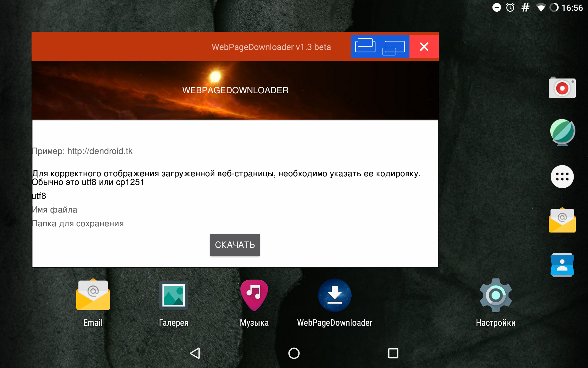Open the blue contacts app icon
The height and width of the screenshot is (368, 588).
[x=562, y=265]
